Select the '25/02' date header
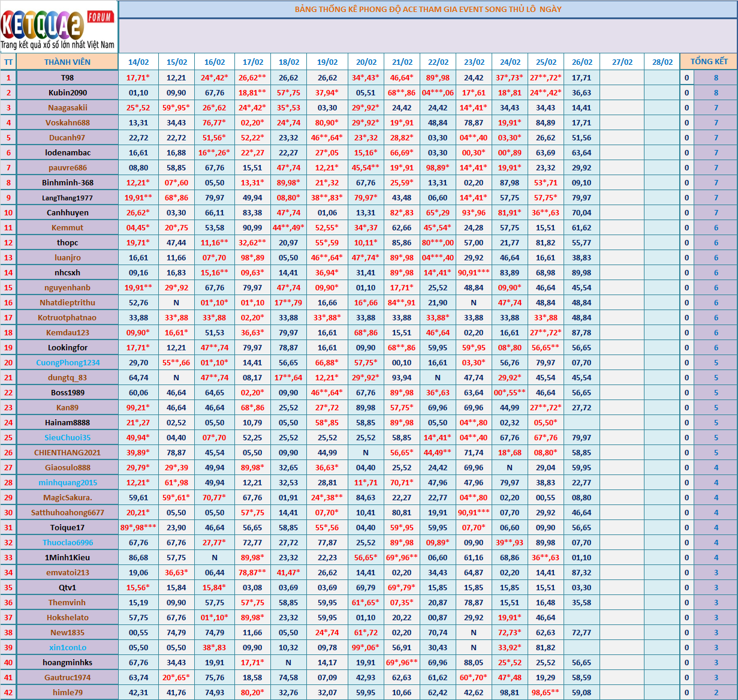 pyautogui.click(x=546, y=62)
